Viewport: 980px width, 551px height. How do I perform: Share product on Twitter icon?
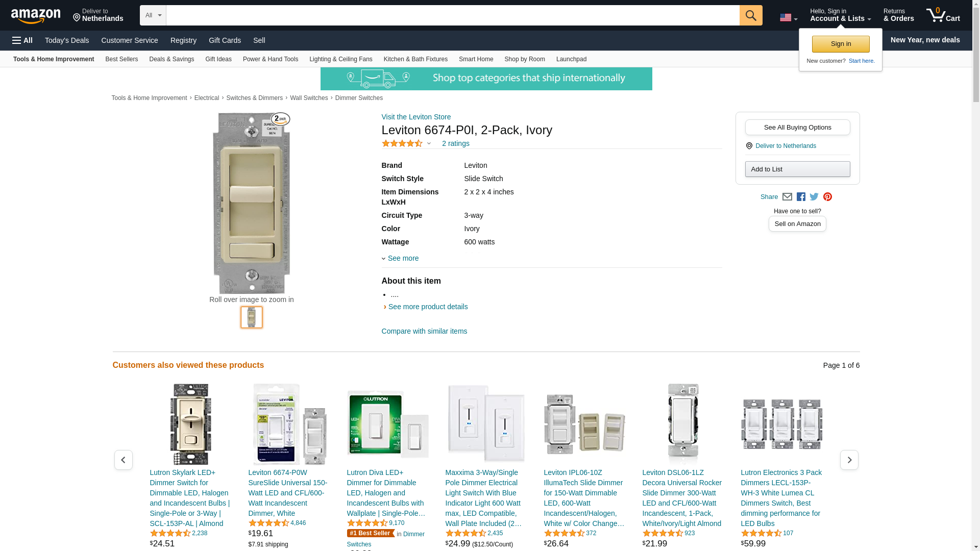[x=814, y=197]
